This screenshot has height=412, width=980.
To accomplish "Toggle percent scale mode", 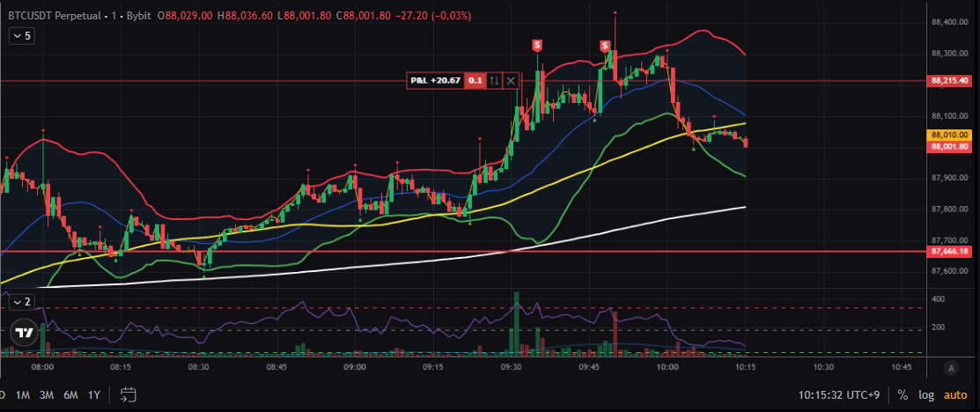I will pyautogui.click(x=903, y=394).
